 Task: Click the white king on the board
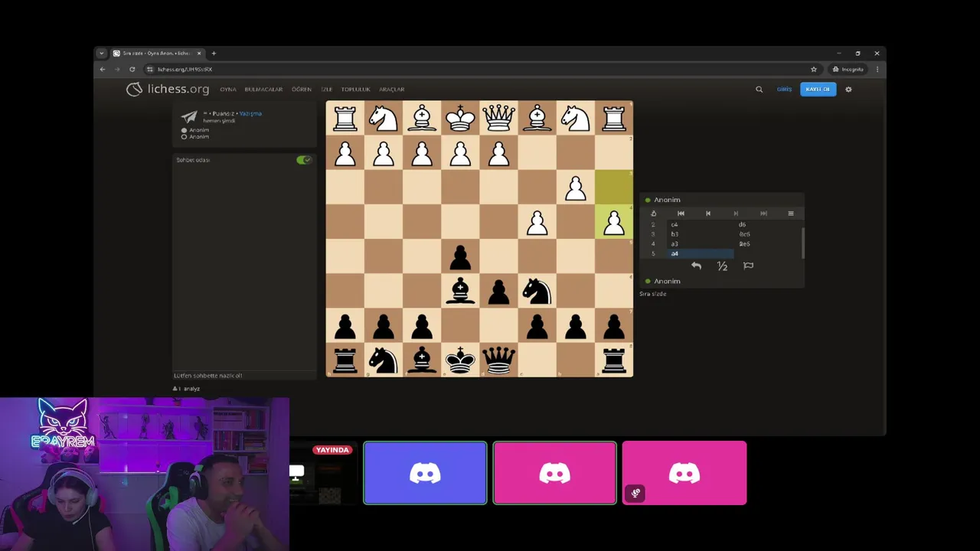460,119
